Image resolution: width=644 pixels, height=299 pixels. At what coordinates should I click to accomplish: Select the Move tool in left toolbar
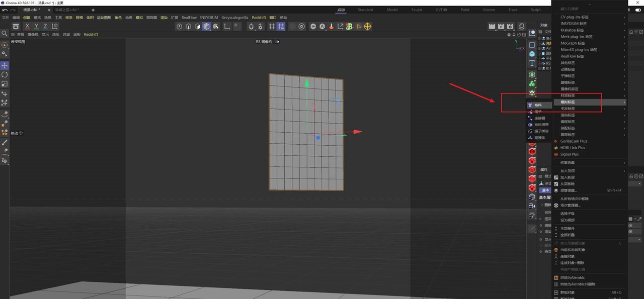tap(5, 65)
